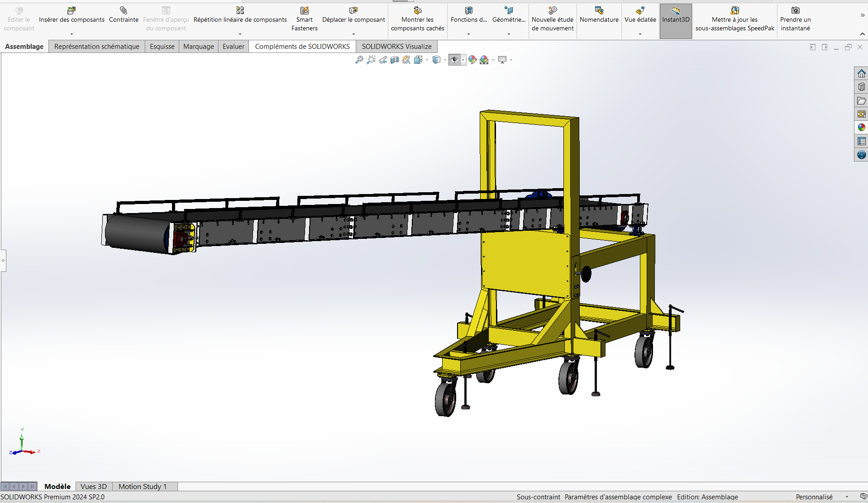This screenshot has width=868, height=503.
Task: Activate the Section view tool
Action: click(394, 60)
